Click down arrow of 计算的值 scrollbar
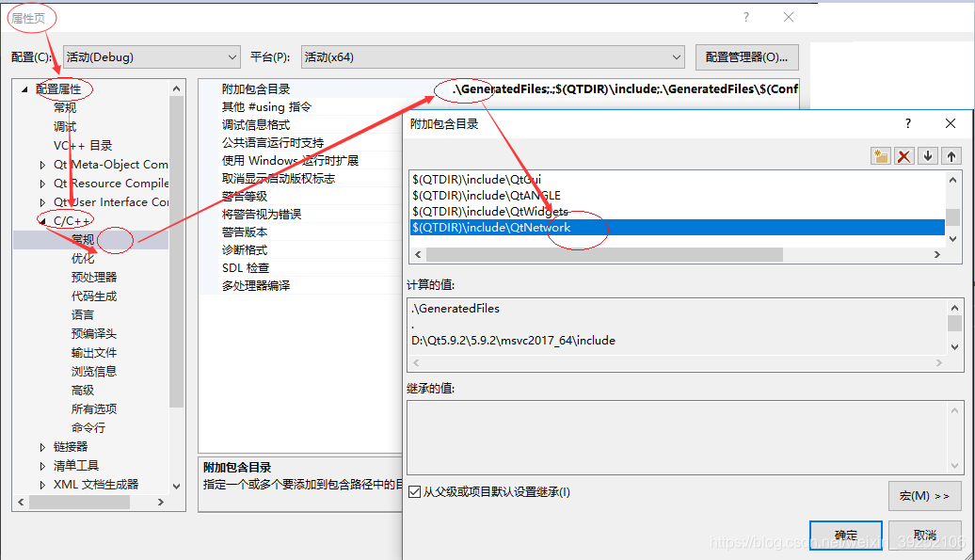 point(954,346)
